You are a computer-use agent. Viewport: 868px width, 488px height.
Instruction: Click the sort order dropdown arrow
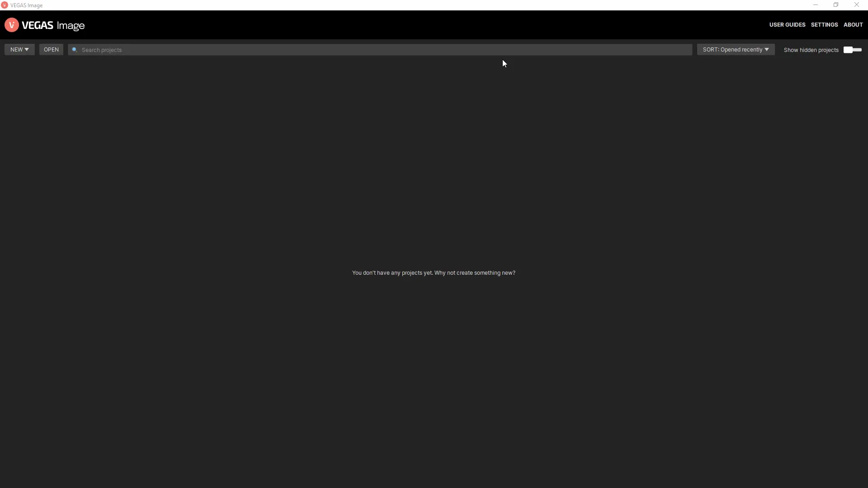pos(767,49)
